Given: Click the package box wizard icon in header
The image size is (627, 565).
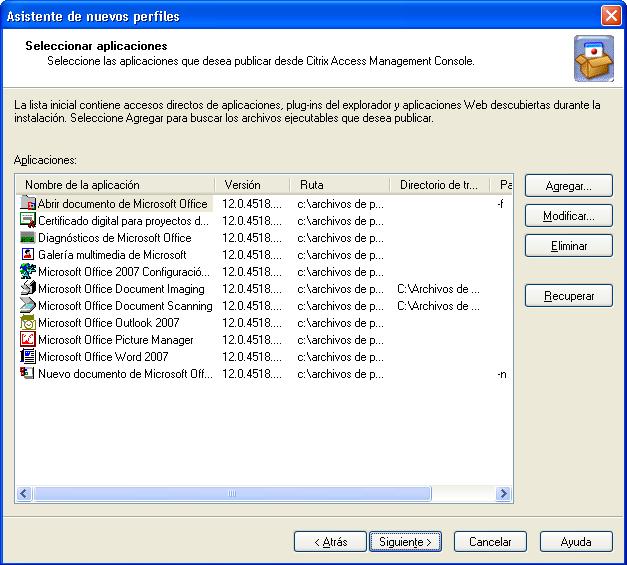Looking at the screenshot, I should point(594,58).
